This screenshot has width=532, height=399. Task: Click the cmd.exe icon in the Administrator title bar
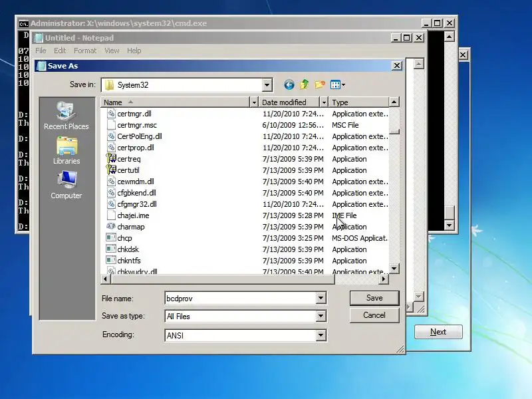(24, 24)
